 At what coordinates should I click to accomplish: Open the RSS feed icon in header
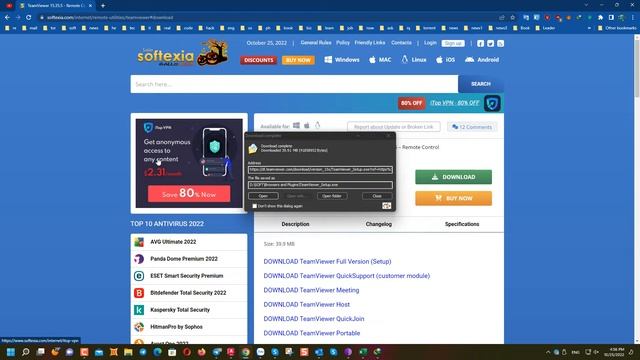click(x=500, y=43)
